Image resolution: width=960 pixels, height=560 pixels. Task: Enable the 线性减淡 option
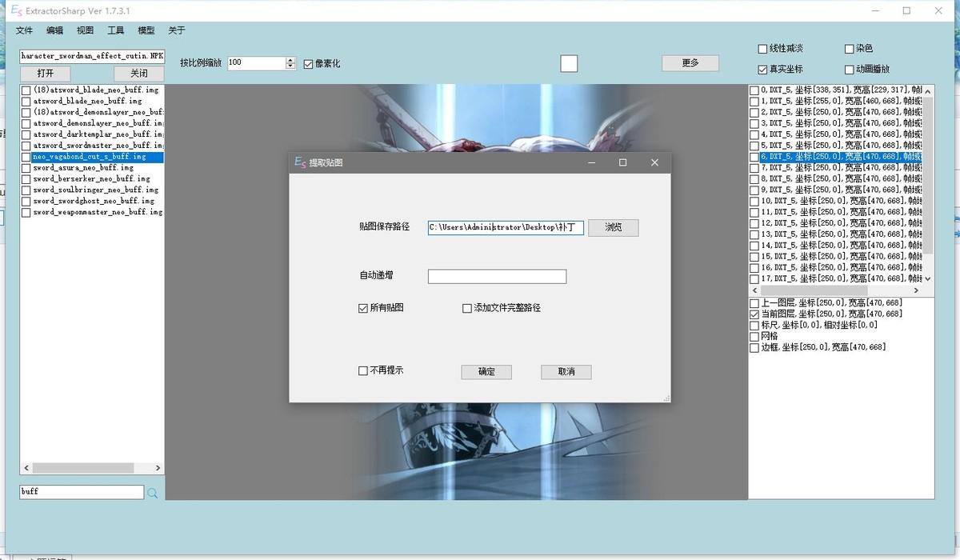point(762,48)
